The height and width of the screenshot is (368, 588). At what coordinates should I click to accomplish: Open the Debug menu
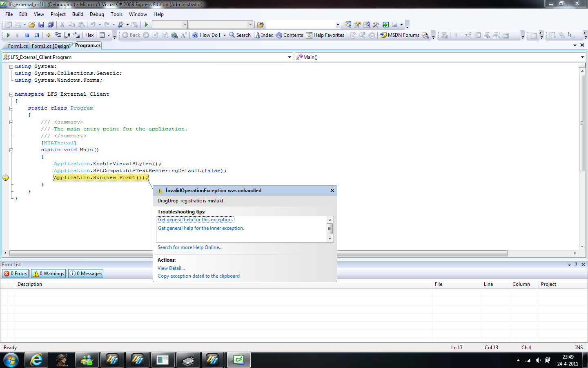97,14
